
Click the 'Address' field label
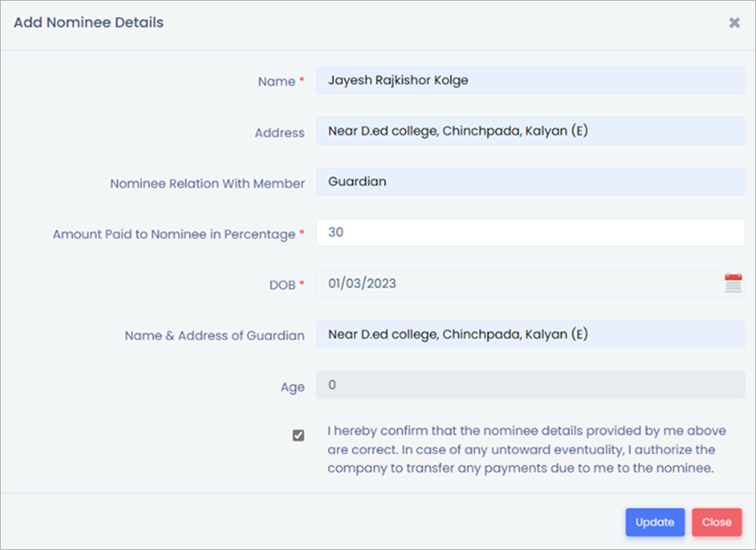click(x=279, y=133)
